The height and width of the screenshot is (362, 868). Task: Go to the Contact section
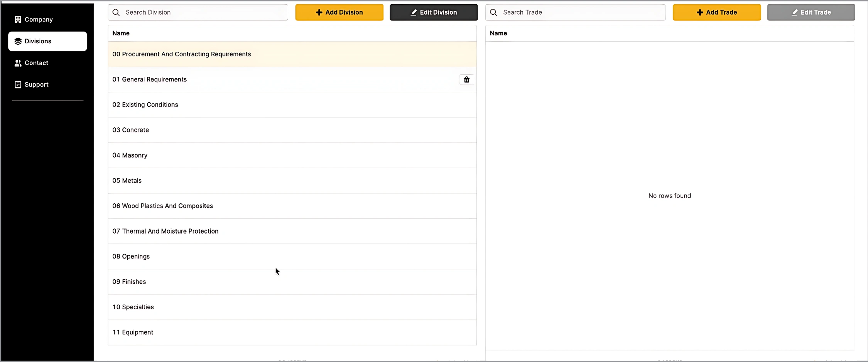point(37,63)
